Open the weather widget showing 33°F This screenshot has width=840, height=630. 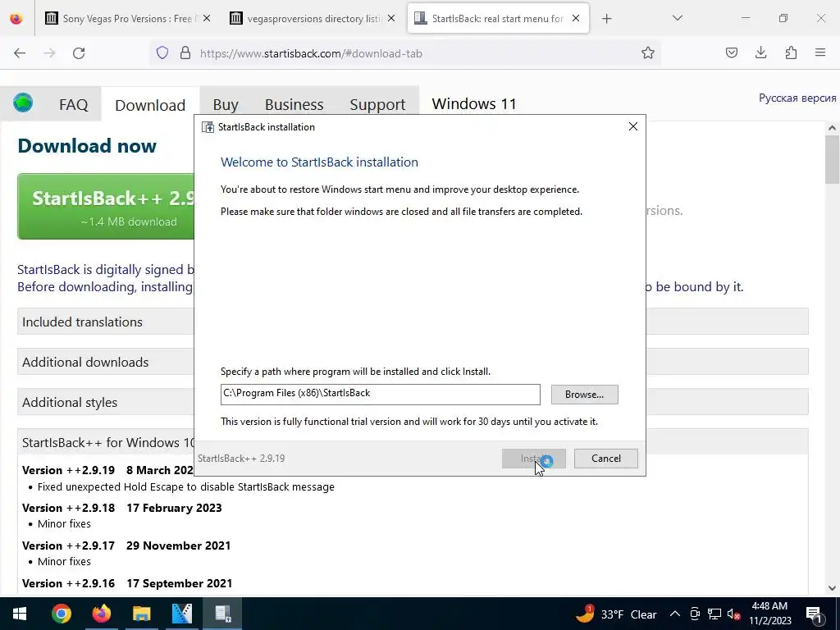(616, 614)
